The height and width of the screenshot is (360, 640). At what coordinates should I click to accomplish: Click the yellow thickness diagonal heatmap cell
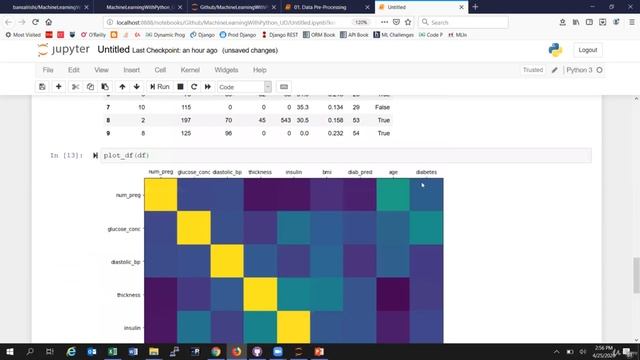coord(260,294)
